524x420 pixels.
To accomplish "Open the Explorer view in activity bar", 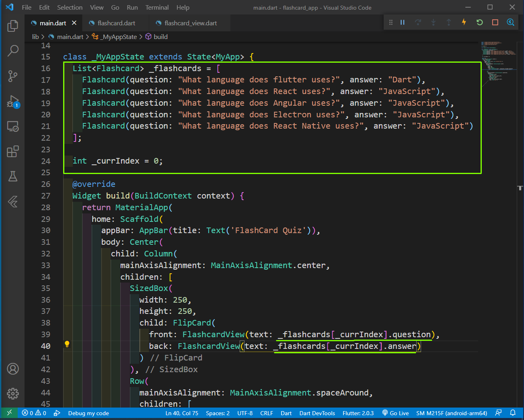I will [x=13, y=26].
